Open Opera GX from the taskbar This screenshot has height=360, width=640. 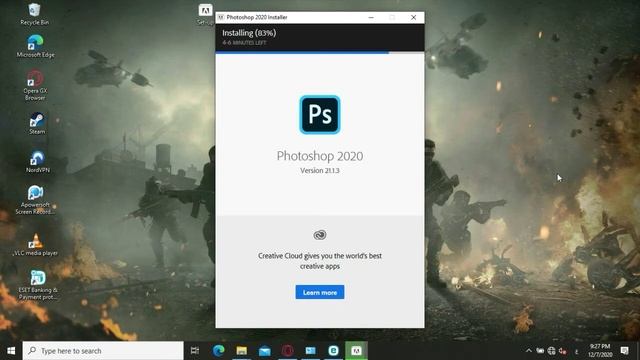coord(288,351)
